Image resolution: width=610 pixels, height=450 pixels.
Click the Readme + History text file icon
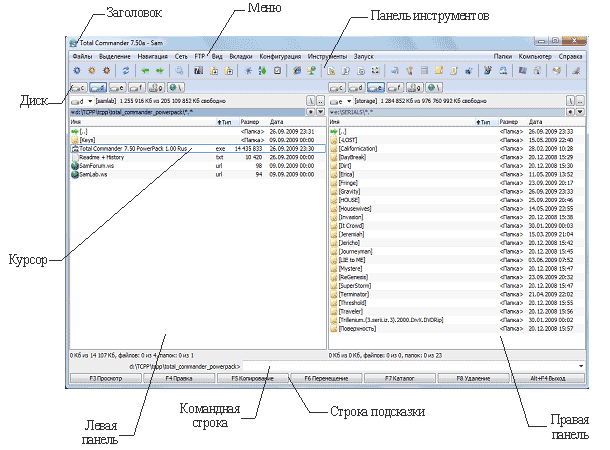[75, 156]
